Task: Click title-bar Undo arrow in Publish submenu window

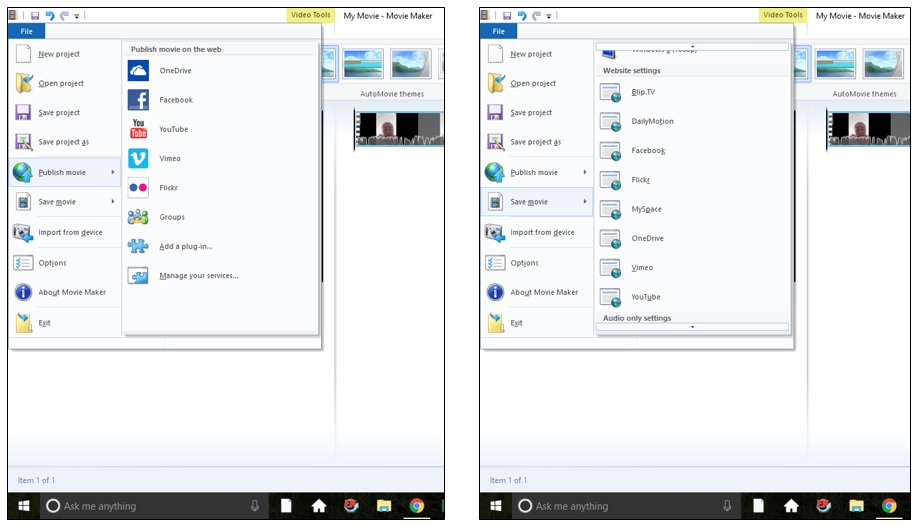Action: click(x=50, y=16)
